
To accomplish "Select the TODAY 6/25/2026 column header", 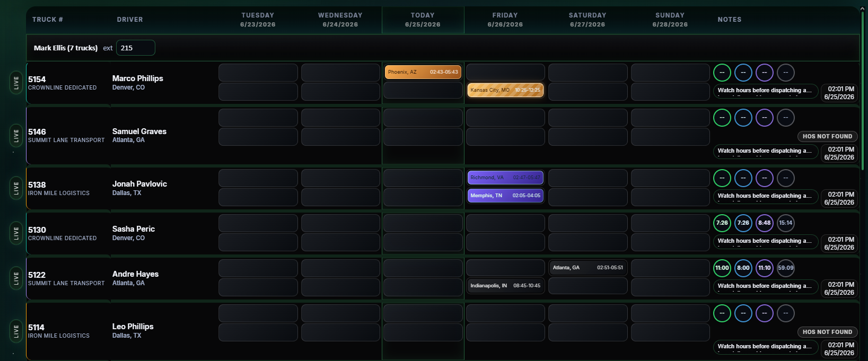I will [x=423, y=20].
